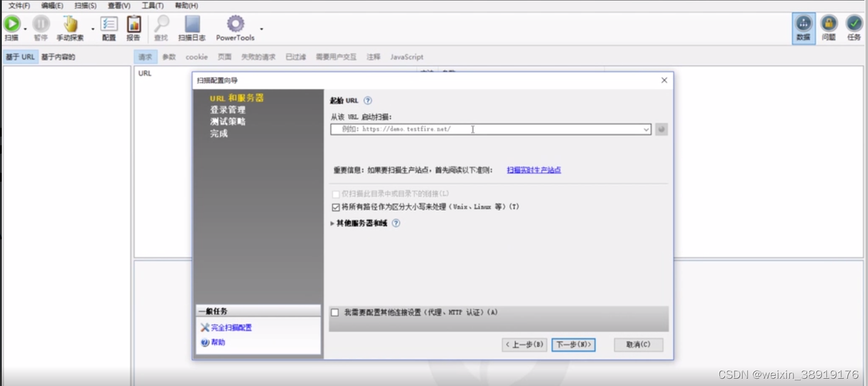Click the 取消(C) button

pyautogui.click(x=638, y=345)
